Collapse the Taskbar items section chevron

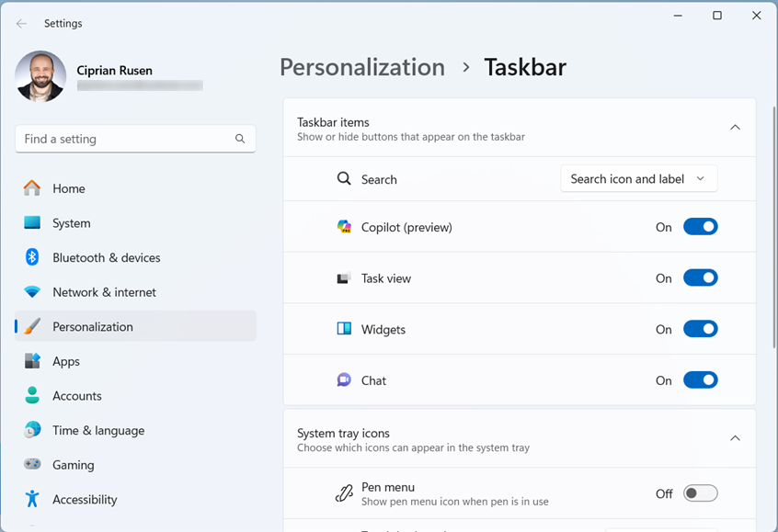735,128
